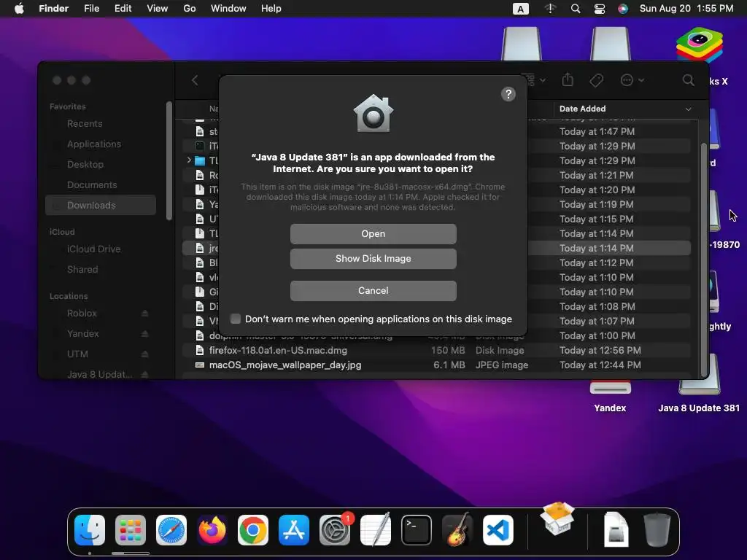Click the Java installer box icon in Dock
Viewport: 747px width, 560px height.
tap(557, 519)
